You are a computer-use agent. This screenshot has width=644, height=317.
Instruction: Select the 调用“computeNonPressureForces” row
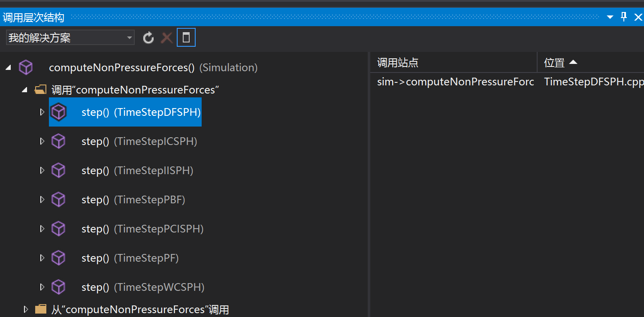coord(136,90)
